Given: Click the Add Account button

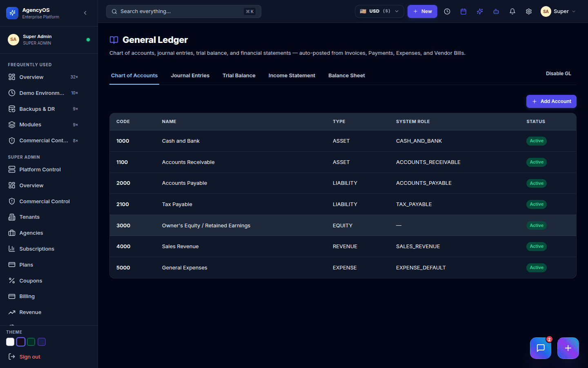Looking at the screenshot, I should point(551,101).
